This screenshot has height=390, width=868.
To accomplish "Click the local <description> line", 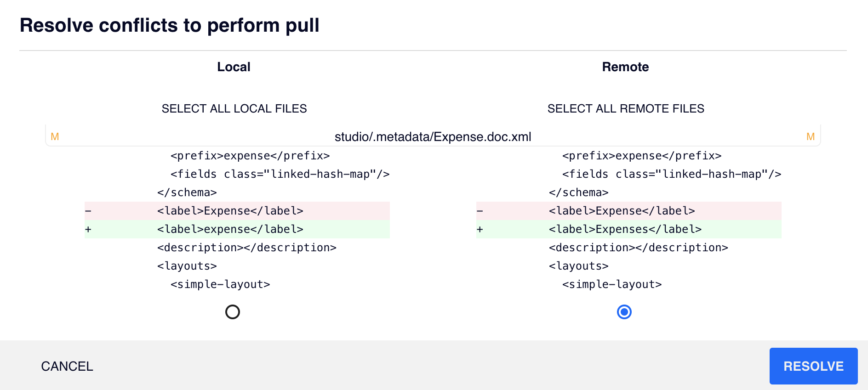I will [247, 248].
